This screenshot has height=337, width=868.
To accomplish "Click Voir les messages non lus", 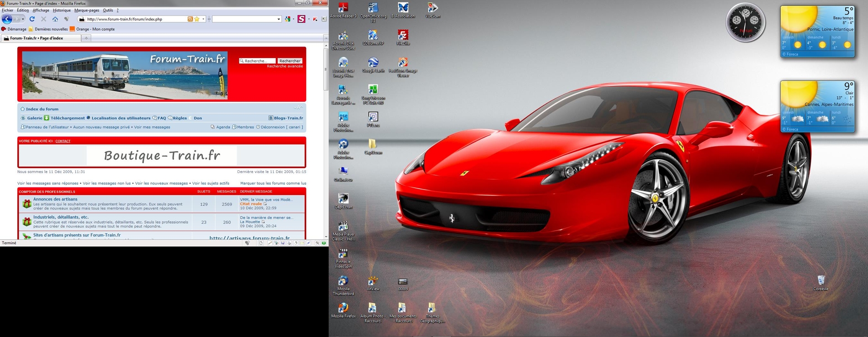I will click(x=106, y=183).
